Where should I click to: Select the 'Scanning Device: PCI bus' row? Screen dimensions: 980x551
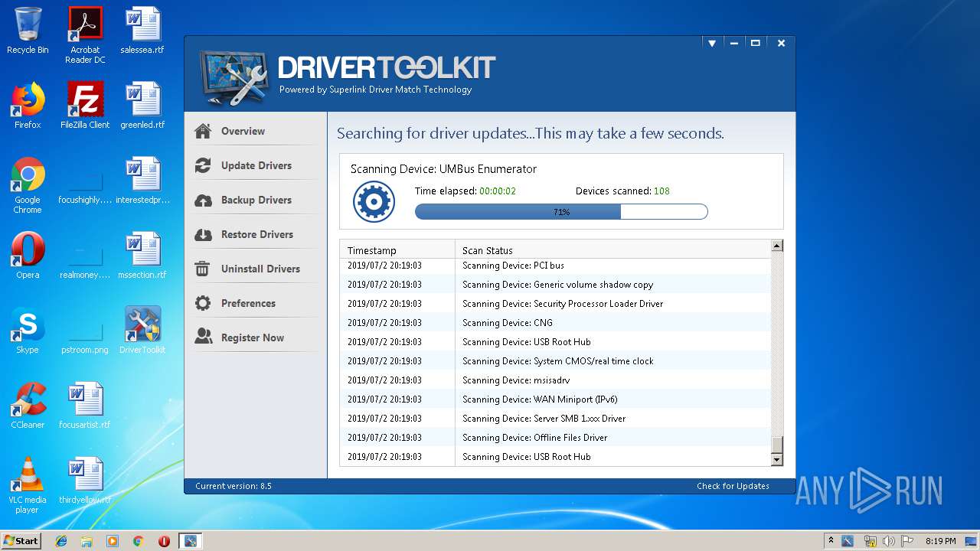click(x=555, y=266)
